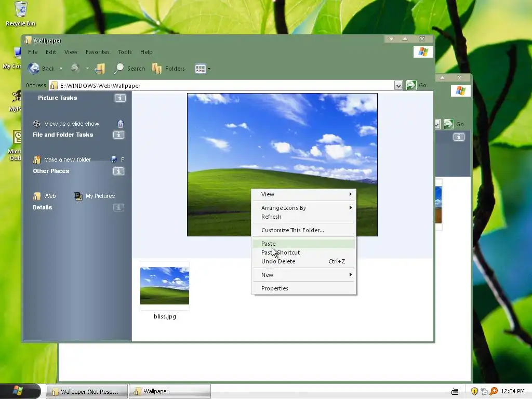Screen dimensions: 532x399
Task: Click the globe icon beside new folder
Action: click(x=114, y=159)
